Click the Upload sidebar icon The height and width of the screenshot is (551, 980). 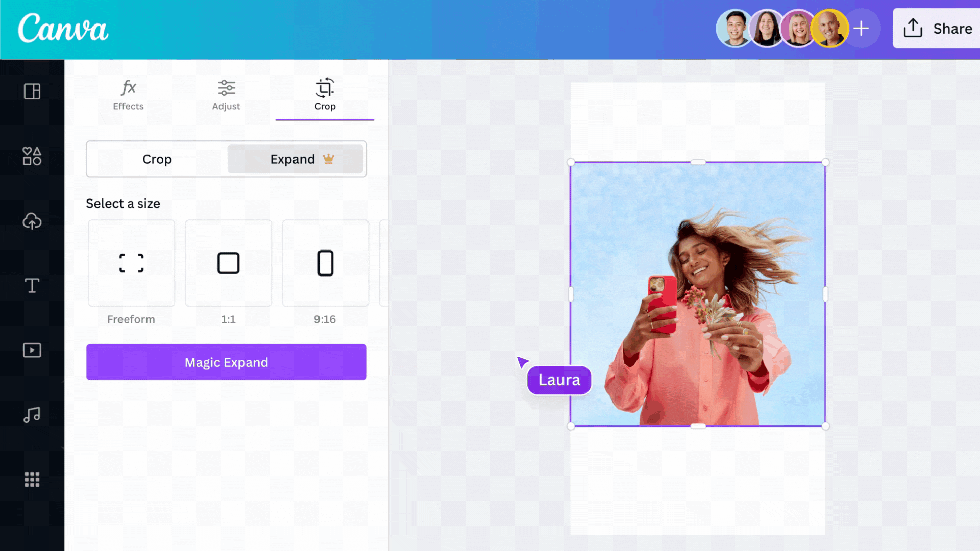[x=32, y=221]
